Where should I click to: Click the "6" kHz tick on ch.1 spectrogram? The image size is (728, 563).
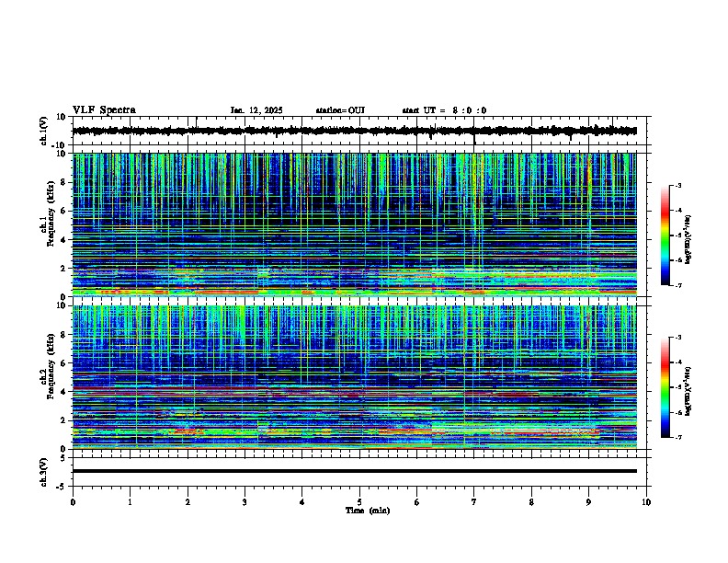pos(63,211)
